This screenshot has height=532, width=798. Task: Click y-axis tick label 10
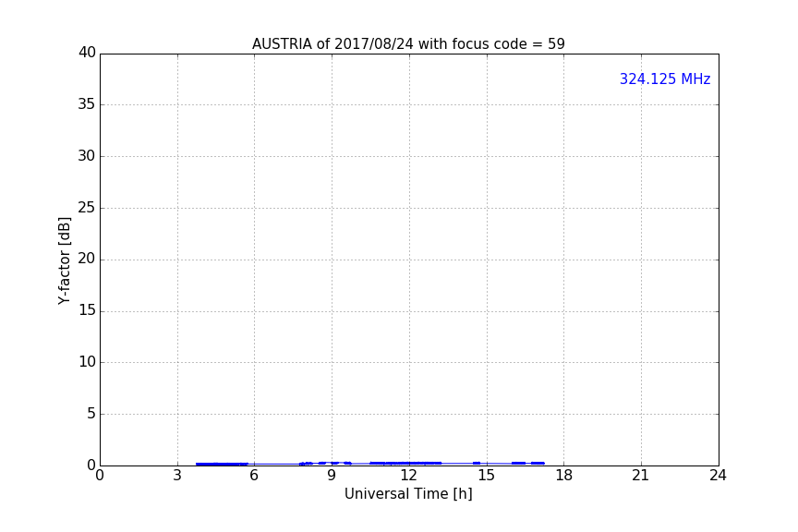[x=87, y=362]
